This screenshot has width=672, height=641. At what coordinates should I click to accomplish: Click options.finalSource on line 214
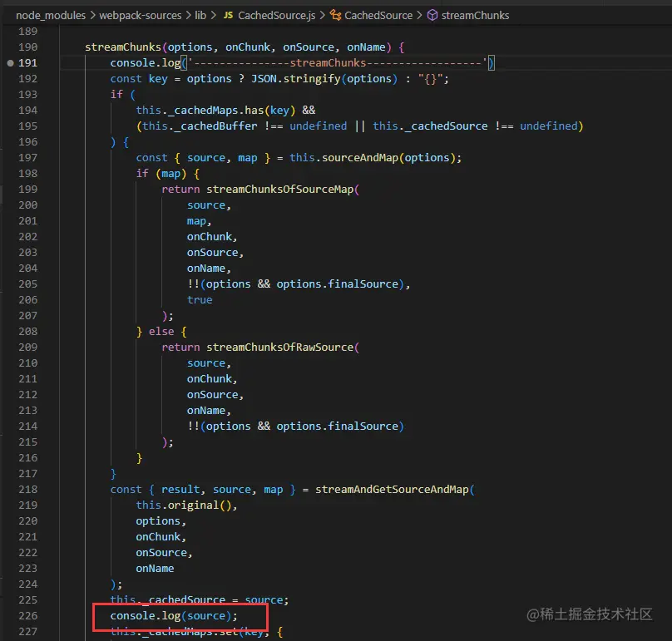coord(338,427)
